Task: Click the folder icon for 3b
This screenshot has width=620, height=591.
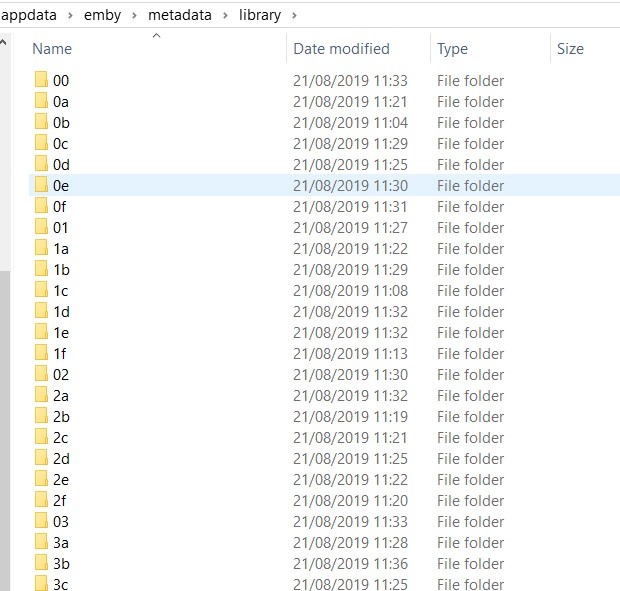Action: (41, 562)
